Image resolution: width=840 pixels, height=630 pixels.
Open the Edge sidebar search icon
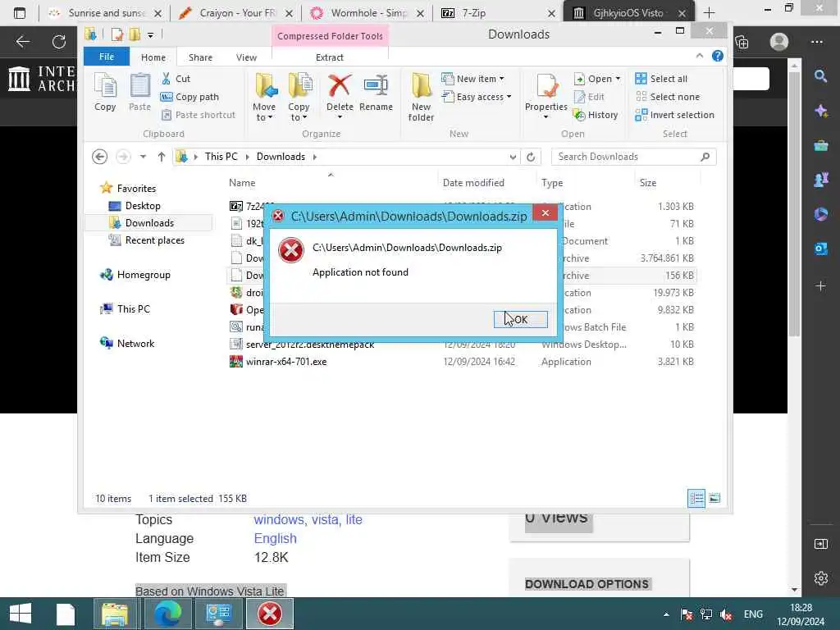820,76
